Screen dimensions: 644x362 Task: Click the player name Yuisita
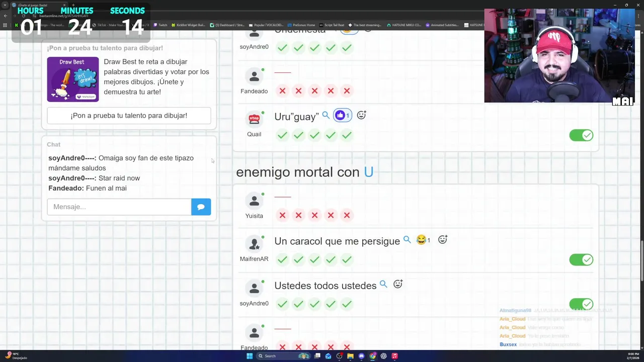254,216
